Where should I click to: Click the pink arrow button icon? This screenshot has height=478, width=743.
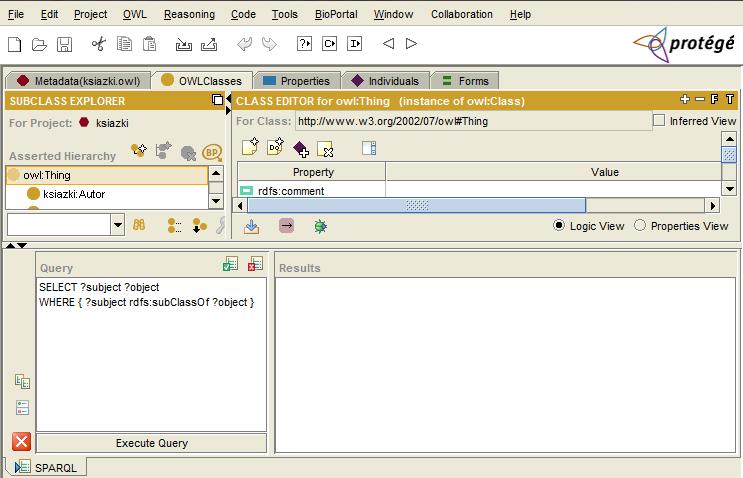(x=286, y=225)
